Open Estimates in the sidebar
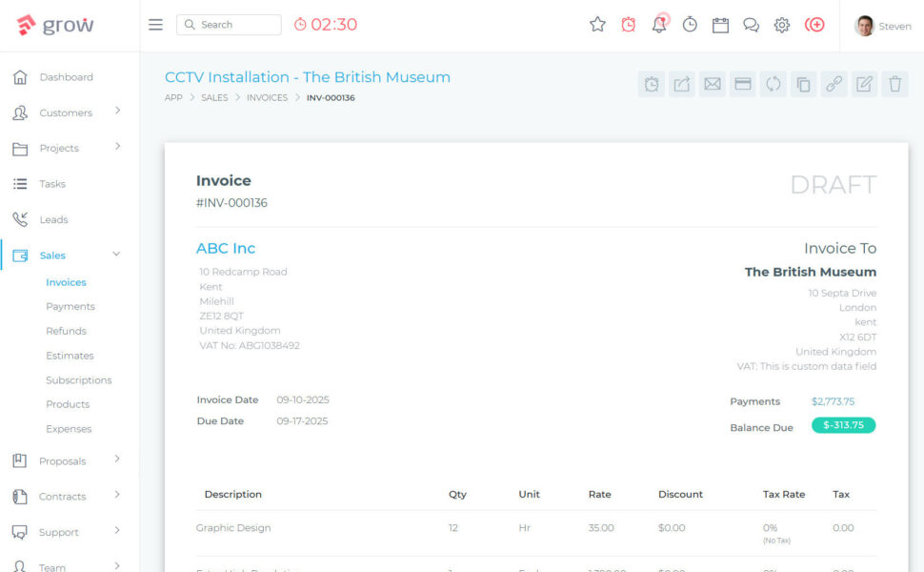The height and width of the screenshot is (572, 924). (x=70, y=356)
